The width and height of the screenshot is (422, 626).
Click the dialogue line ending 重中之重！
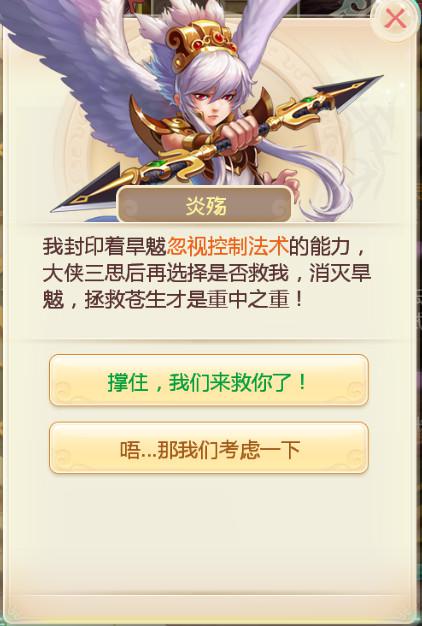(x=172, y=300)
